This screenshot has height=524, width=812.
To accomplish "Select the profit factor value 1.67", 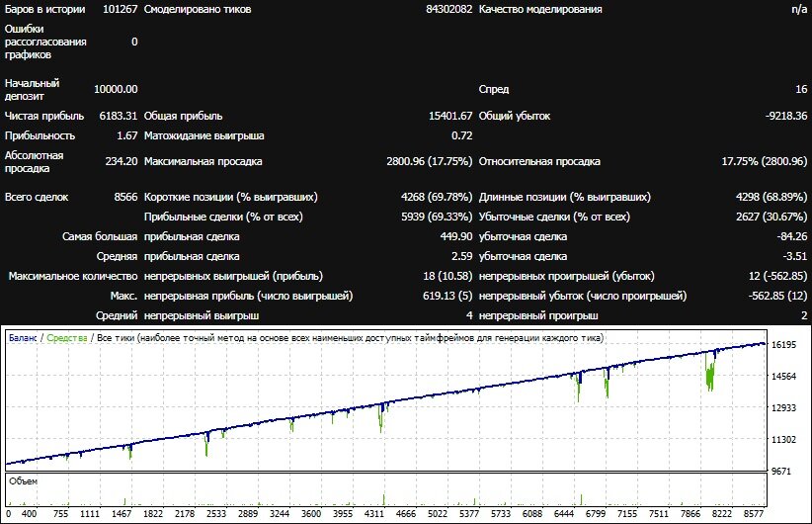I will [127, 135].
